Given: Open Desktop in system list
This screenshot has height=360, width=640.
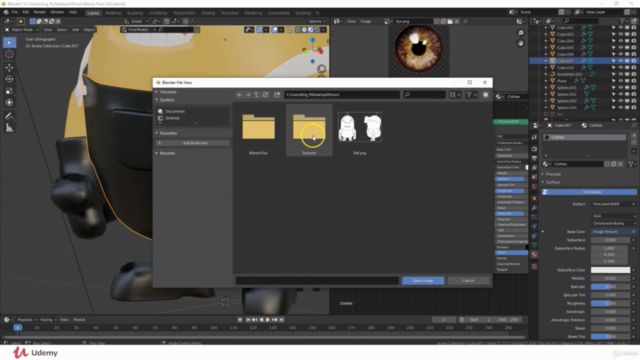Looking at the screenshot, I should point(173,118).
